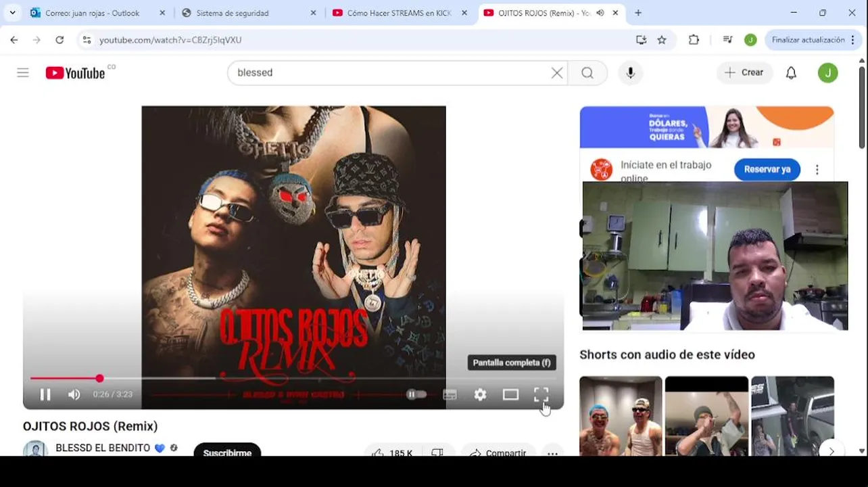Click the Compartir share button
This screenshot has width=868, height=487.
[498, 452]
